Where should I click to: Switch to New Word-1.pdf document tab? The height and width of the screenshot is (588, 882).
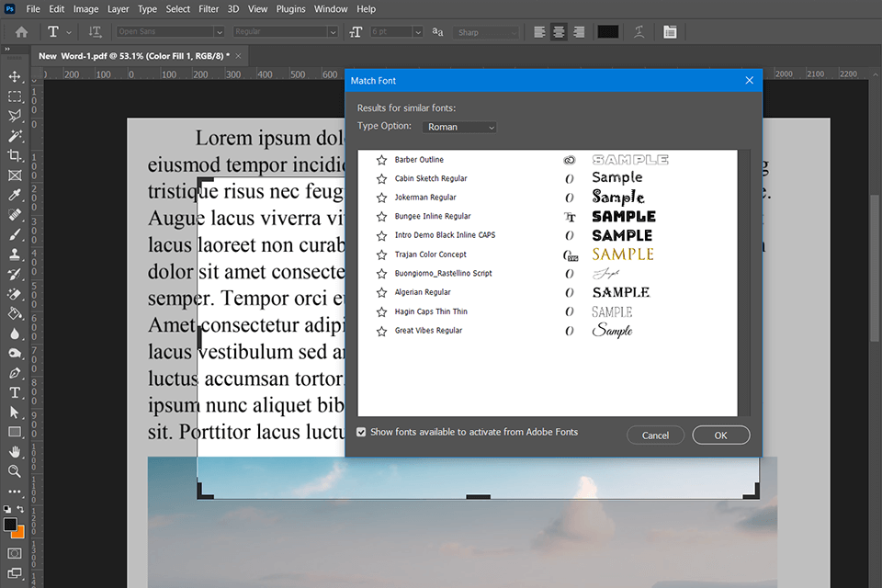(134, 56)
